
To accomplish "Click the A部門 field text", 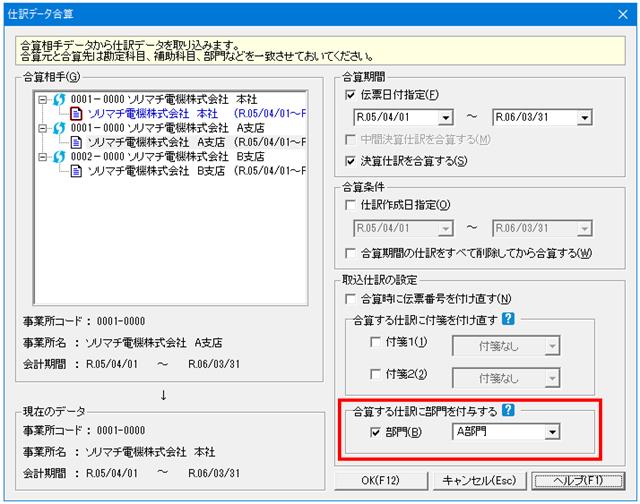I will click(x=471, y=431).
